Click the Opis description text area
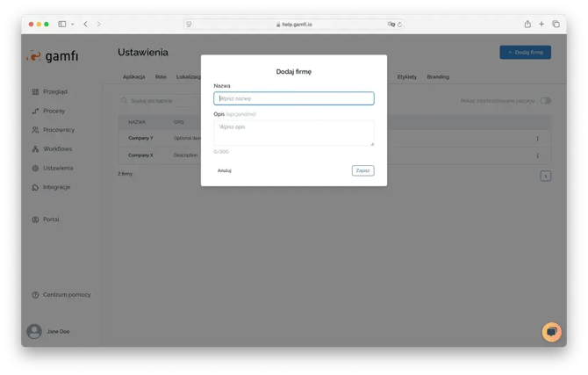This screenshot has height=375, width=588. pos(294,133)
